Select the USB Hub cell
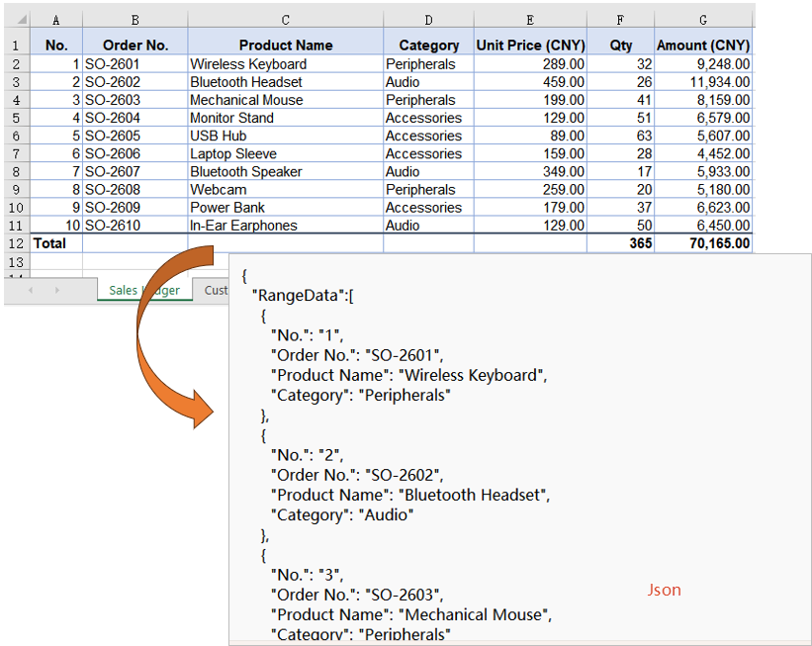 tap(286, 137)
